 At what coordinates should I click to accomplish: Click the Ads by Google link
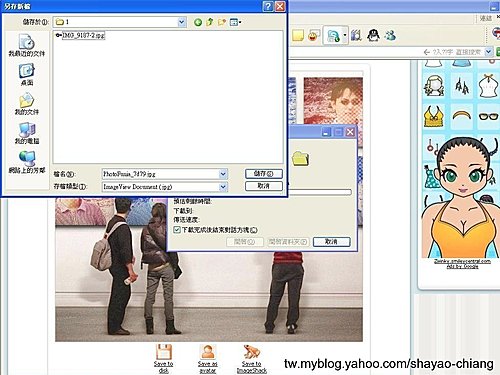(x=462, y=266)
